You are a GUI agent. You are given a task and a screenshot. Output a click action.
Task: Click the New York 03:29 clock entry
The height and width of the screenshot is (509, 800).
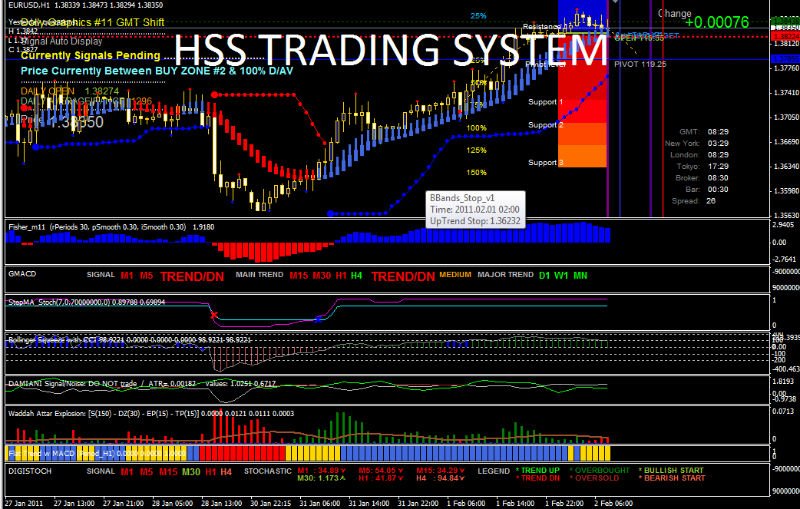696,143
